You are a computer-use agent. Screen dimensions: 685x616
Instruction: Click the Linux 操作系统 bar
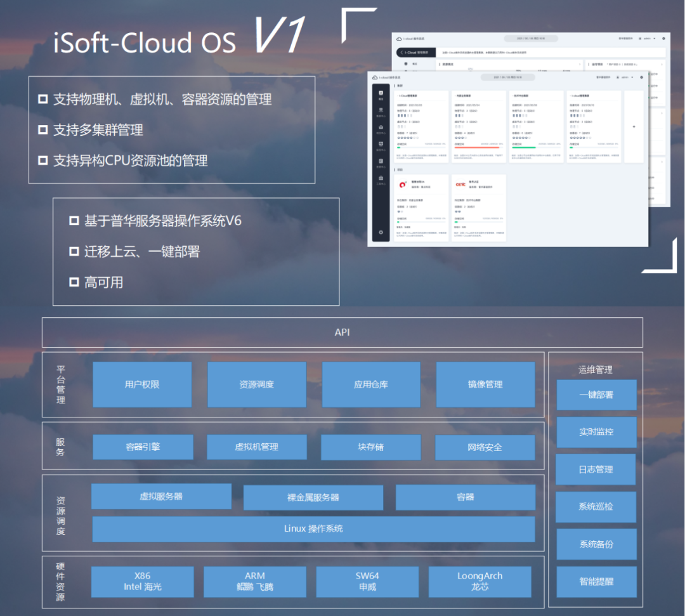point(313,529)
